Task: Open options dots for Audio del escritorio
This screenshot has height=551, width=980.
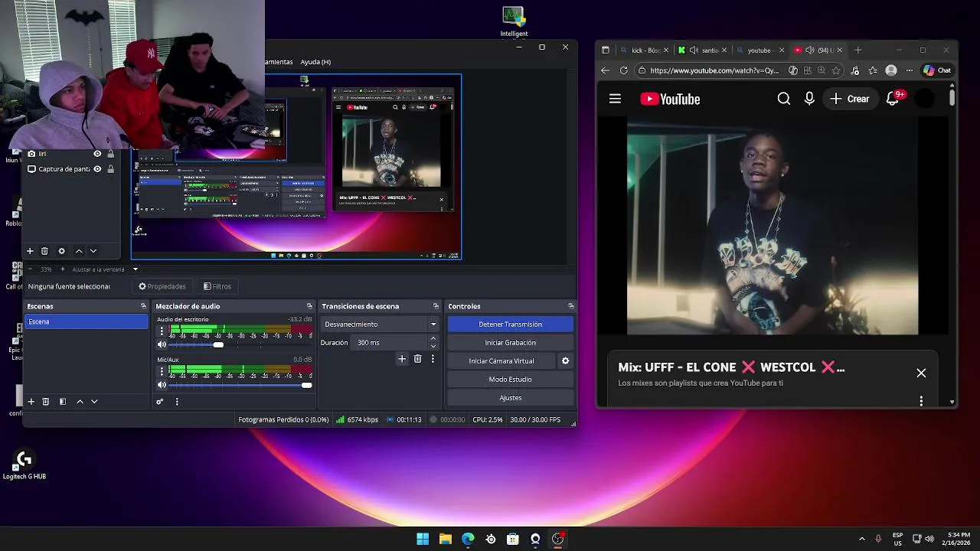Action: [162, 331]
